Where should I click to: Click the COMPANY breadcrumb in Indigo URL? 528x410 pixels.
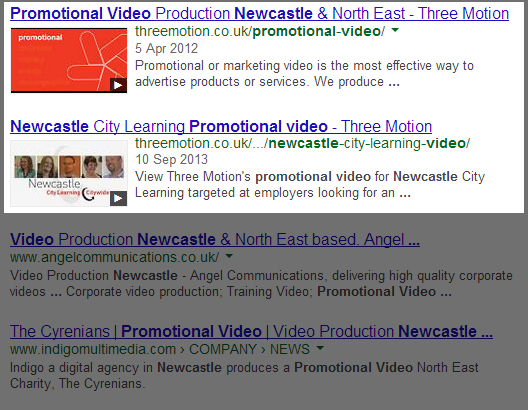pyautogui.click(x=223, y=349)
